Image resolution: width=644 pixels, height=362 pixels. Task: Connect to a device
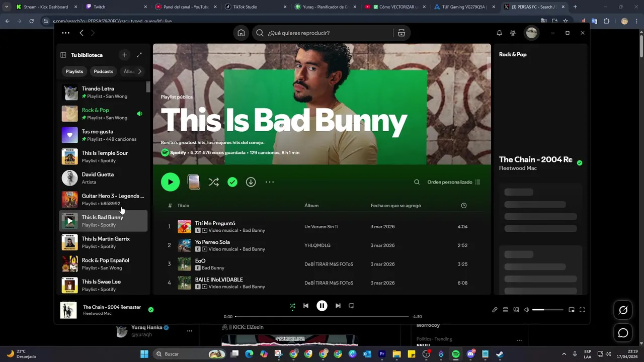(x=516, y=310)
